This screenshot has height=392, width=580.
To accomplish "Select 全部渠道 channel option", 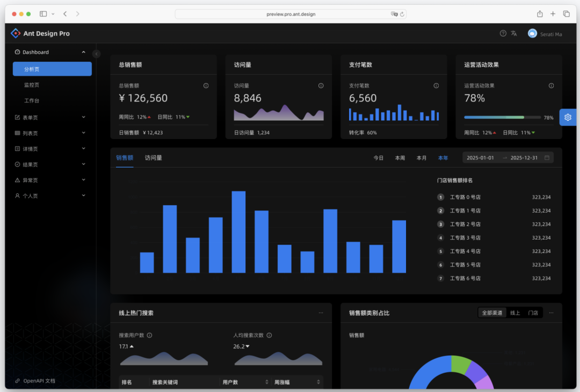I will [492, 313].
